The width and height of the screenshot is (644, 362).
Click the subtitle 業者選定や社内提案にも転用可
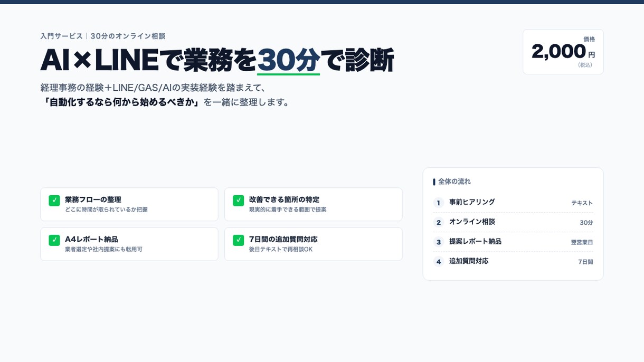click(103, 249)
